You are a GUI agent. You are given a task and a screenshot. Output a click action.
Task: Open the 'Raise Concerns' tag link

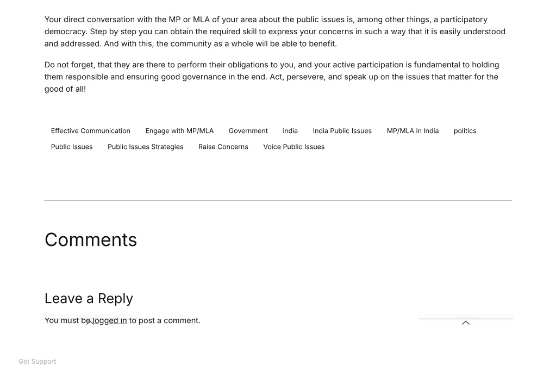point(223,147)
